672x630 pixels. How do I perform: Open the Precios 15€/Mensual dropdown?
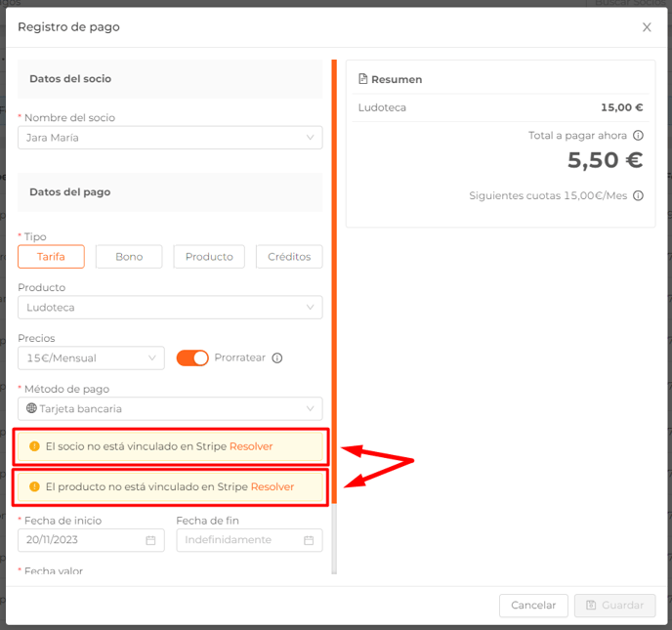[91, 357]
